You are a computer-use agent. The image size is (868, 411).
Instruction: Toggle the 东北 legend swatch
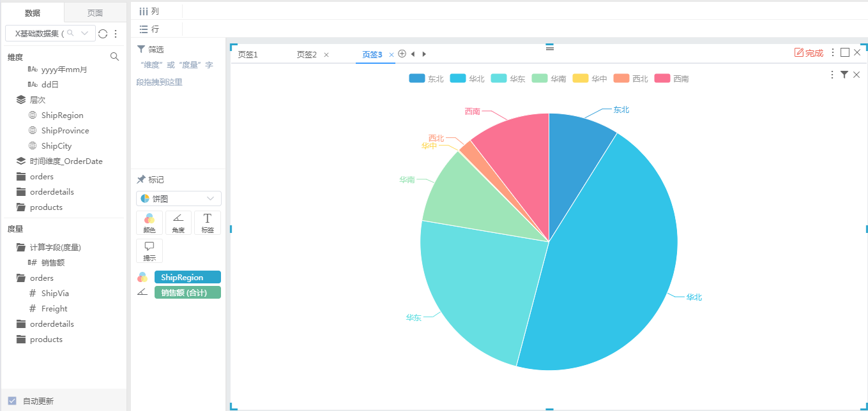(x=416, y=78)
